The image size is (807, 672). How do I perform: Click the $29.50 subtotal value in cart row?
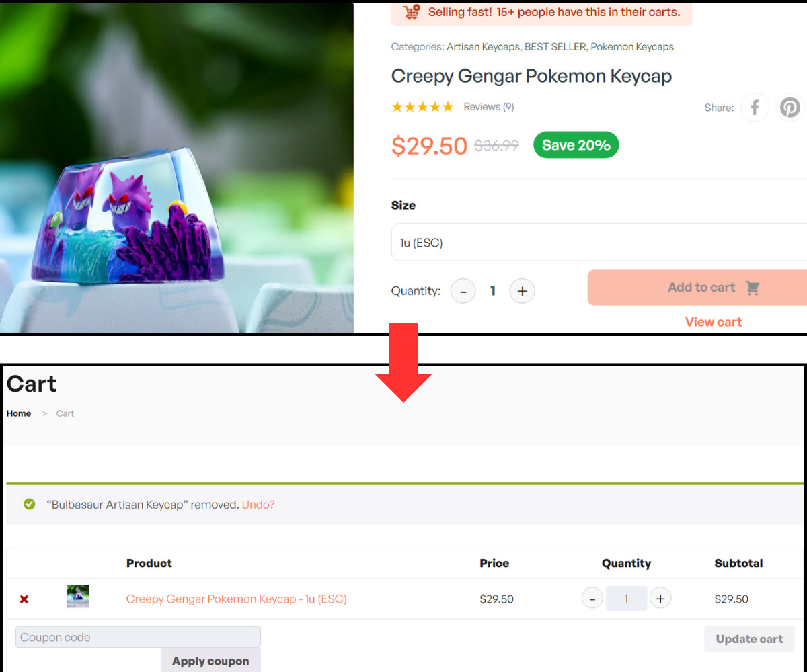tap(732, 599)
